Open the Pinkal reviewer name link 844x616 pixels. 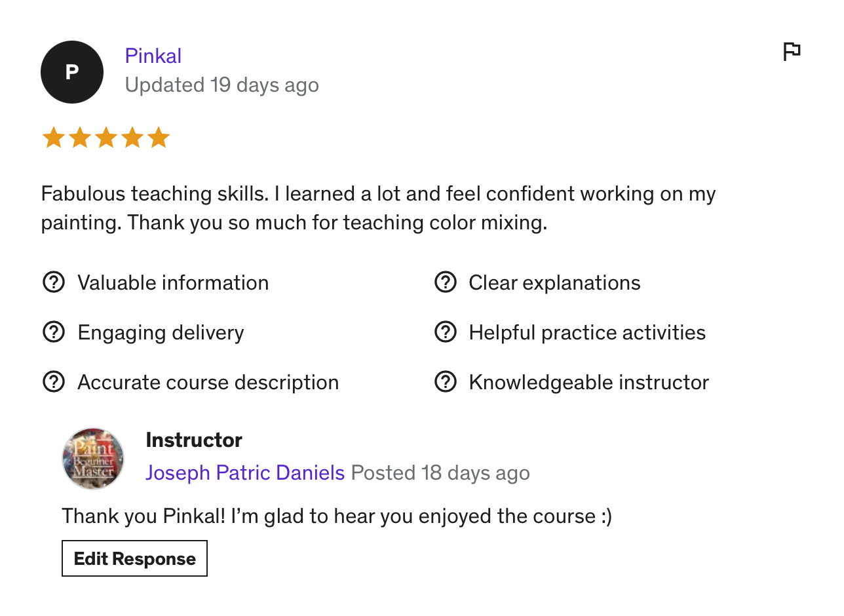click(x=153, y=56)
